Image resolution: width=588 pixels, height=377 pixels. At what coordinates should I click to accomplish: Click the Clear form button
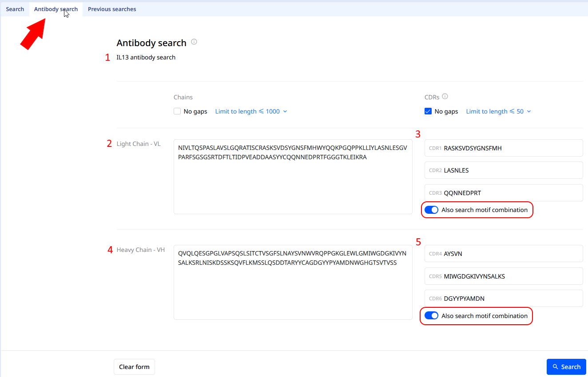(134, 367)
